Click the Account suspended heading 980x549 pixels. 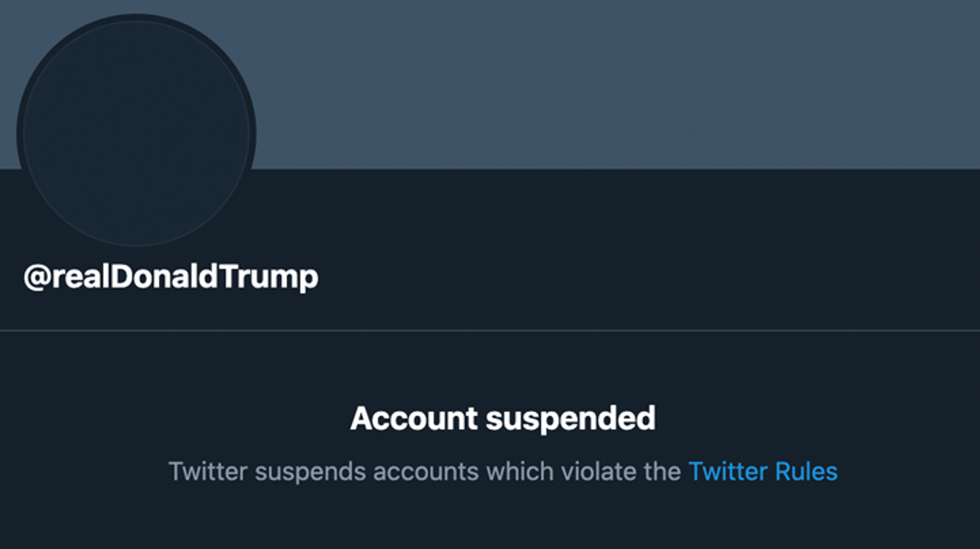(503, 418)
